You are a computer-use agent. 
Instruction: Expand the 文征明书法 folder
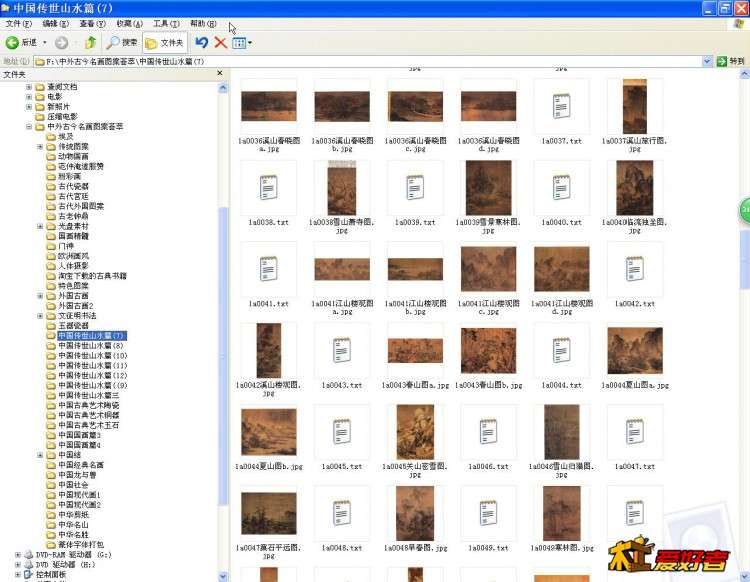coord(40,316)
